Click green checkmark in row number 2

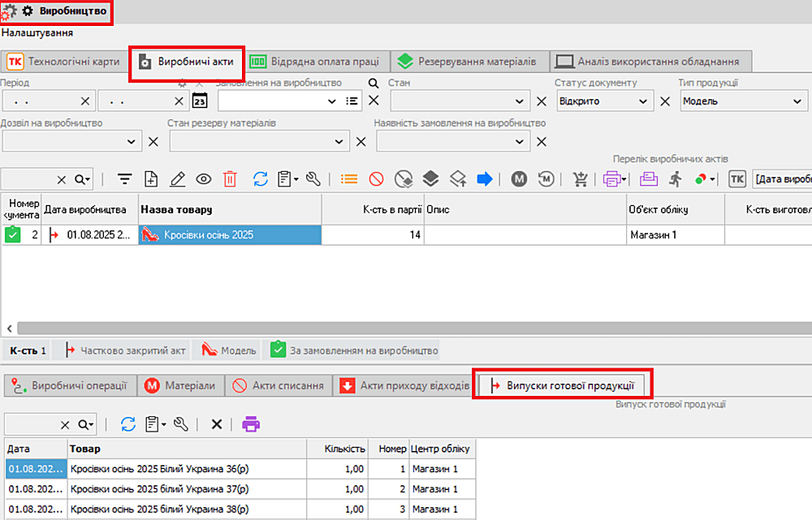[x=13, y=235]
